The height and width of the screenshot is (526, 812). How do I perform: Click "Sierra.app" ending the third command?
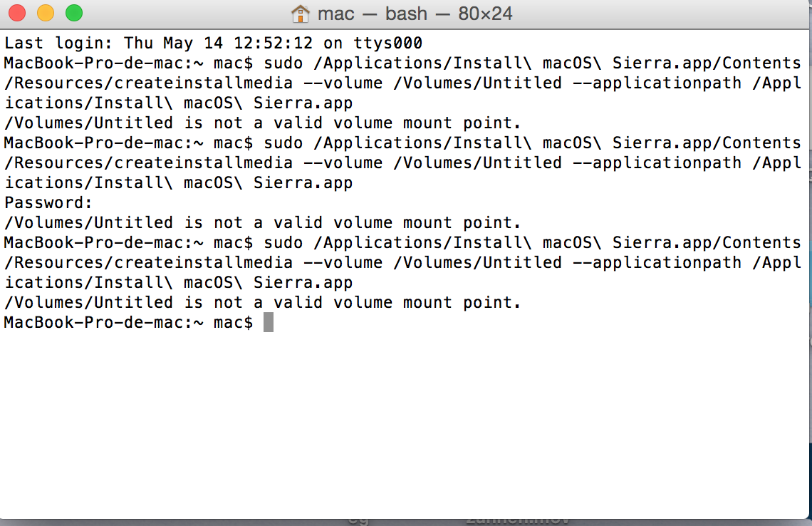click(303, 283)
